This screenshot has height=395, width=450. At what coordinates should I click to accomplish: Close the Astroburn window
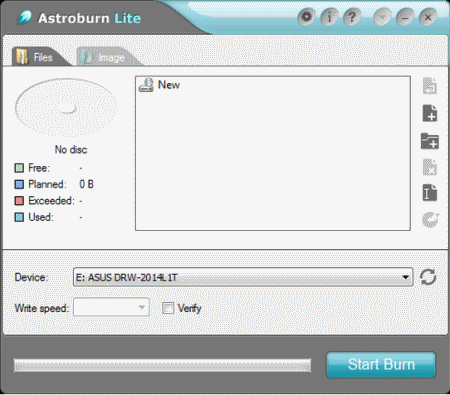[428, 17]
